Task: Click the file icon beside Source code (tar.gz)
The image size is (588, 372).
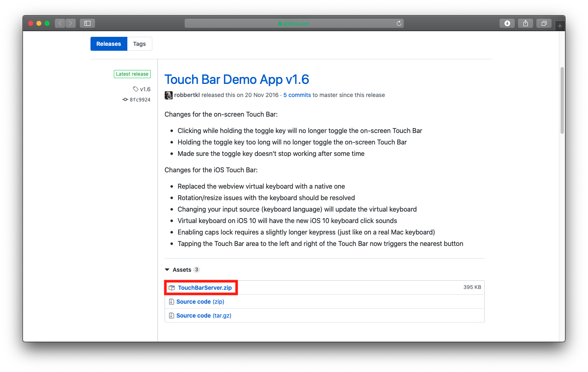Action: pyautogui.click(x=172, y=316)
